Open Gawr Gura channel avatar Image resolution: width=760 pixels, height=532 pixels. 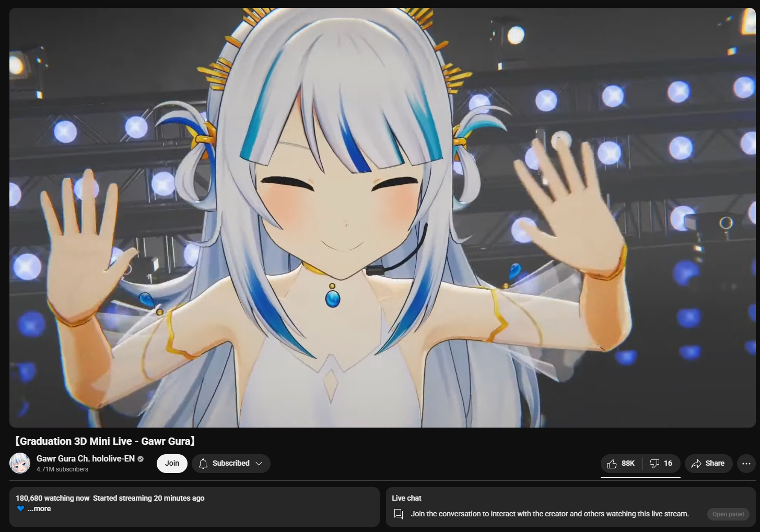(20, 463)
